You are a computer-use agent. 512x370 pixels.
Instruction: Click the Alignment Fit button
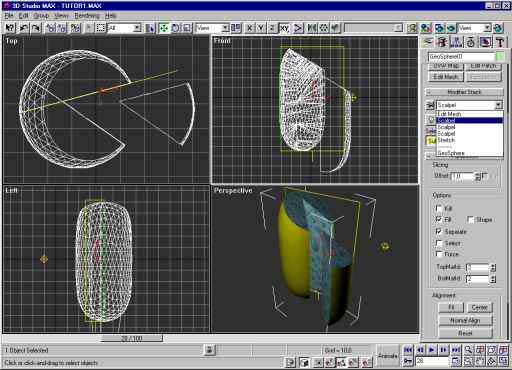point(451,307)
